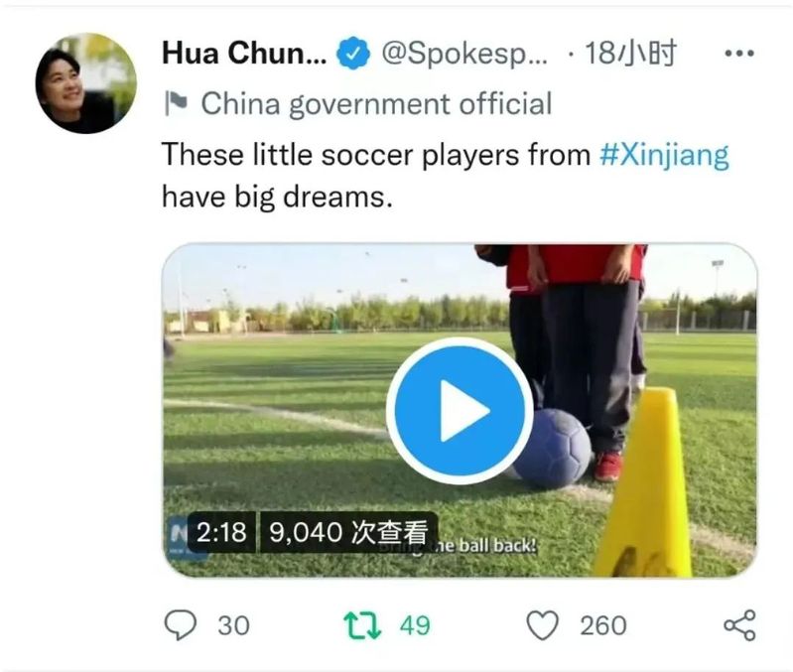Click the blue verified badge icon
The width and height of the screenshot is (793, 672).
[353, 53]
